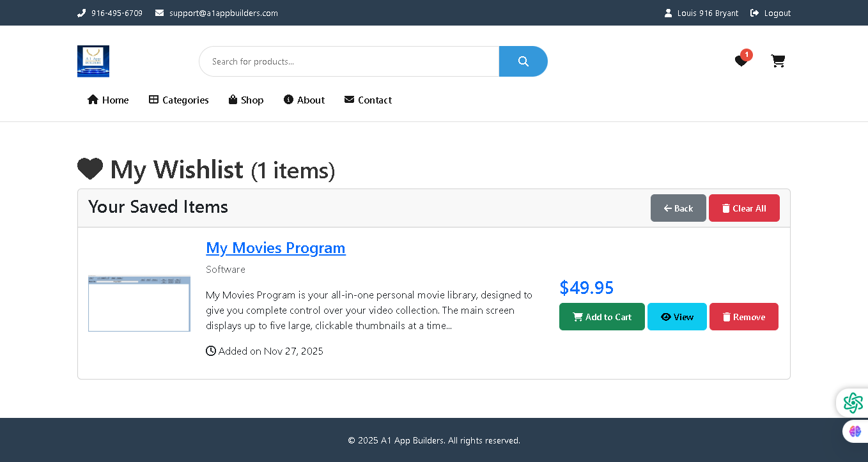Open the Contact page
This screenshot has height=462, width=868.
(x=368, y=100)
